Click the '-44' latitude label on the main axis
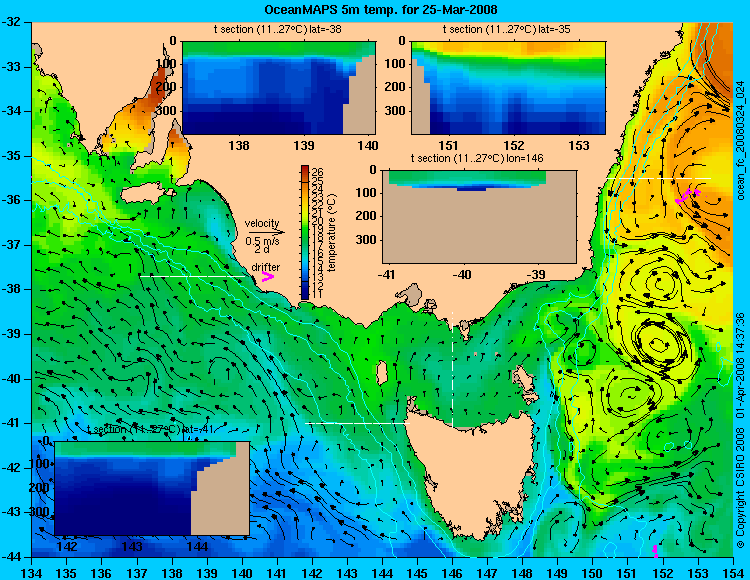Image resolution: width=750 pixels, height=580 pixels. click(x=11, y=557)
